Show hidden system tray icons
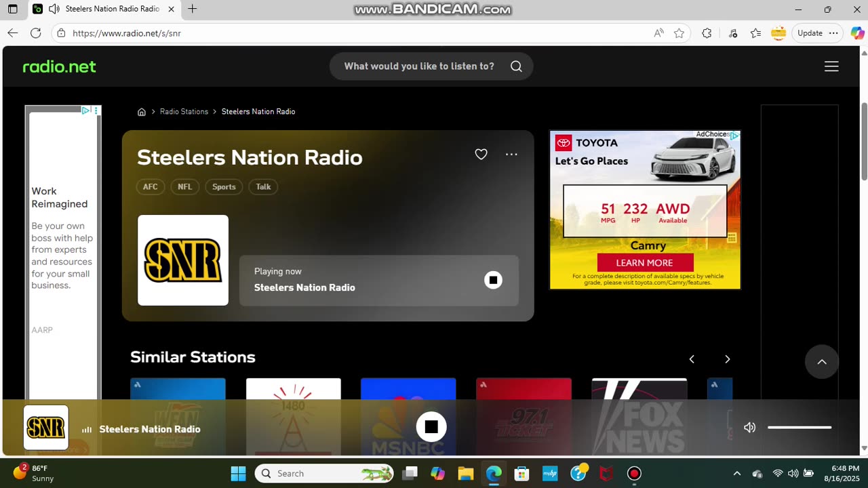Viewport: 868px width, 488px height. (x=737, y=473)
